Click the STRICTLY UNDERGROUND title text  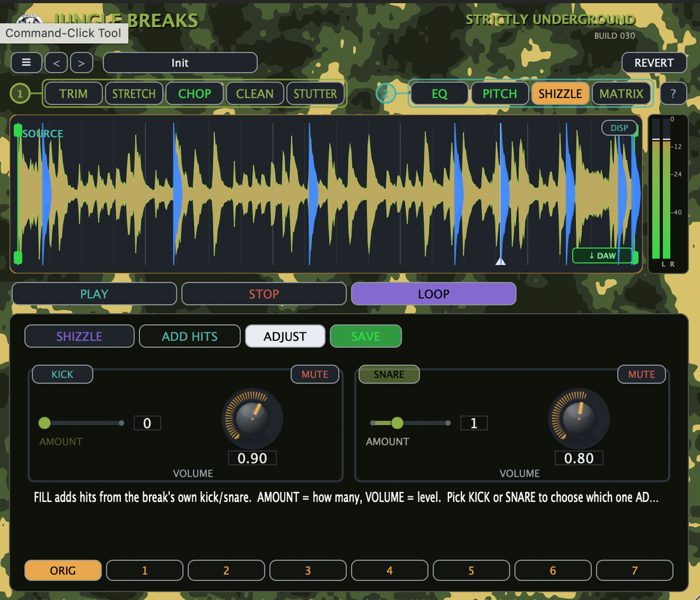coord(550,20)
